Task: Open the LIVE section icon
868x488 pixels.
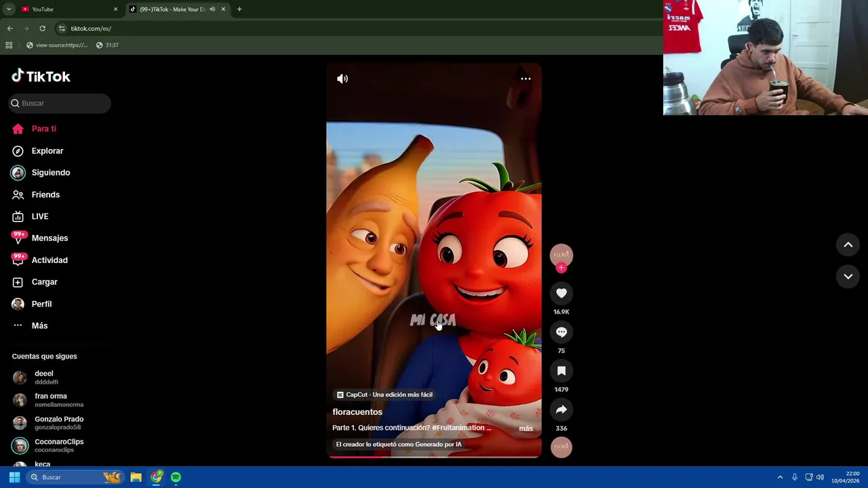Action: tap(18, 216)
